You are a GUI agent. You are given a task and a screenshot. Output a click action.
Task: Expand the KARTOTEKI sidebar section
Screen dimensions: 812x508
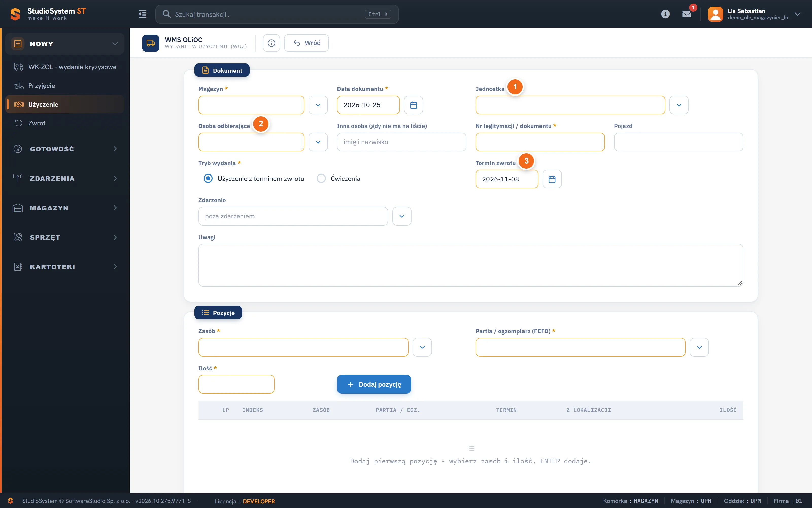coord(65,267)
